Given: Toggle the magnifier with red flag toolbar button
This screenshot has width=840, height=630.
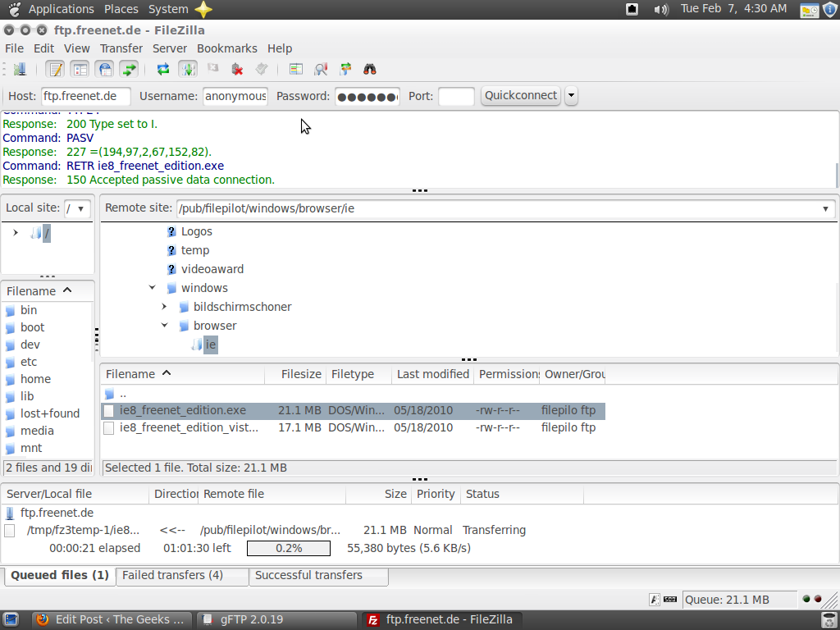Looking at the screenshot, I should [321, 69].
